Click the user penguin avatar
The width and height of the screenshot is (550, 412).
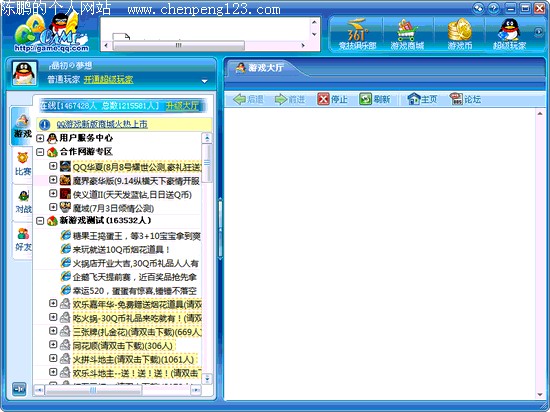[25, 73]
